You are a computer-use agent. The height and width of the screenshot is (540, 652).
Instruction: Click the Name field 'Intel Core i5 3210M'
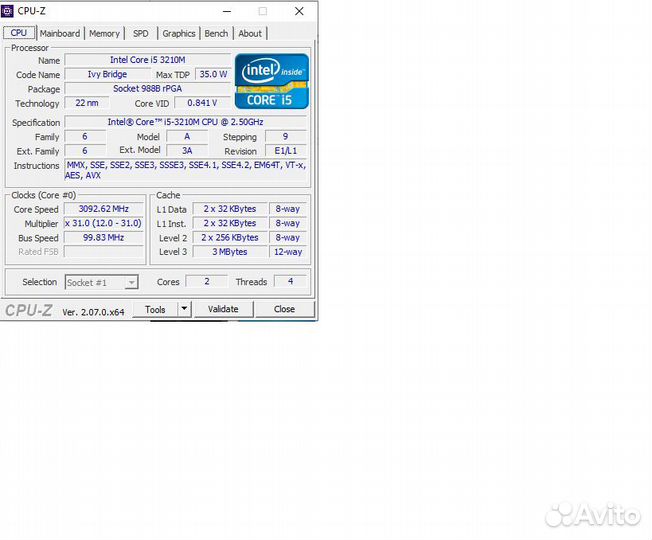[x=148, y=60]
